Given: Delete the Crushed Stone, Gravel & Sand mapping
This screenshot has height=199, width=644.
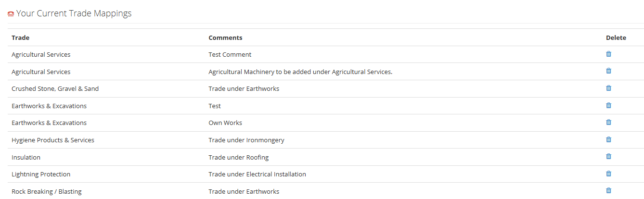Looking at the screenshot, I should pyautogui.click(x=608, y=88).
